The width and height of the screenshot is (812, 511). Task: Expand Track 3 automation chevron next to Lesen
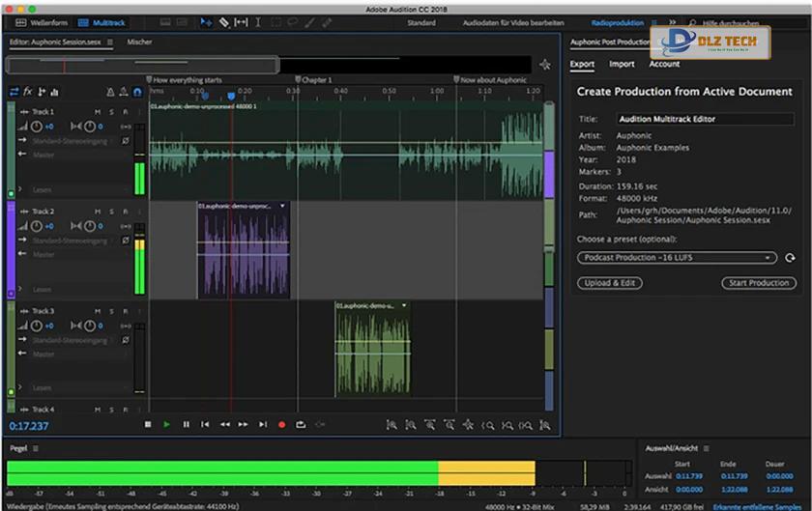point(20,387)
